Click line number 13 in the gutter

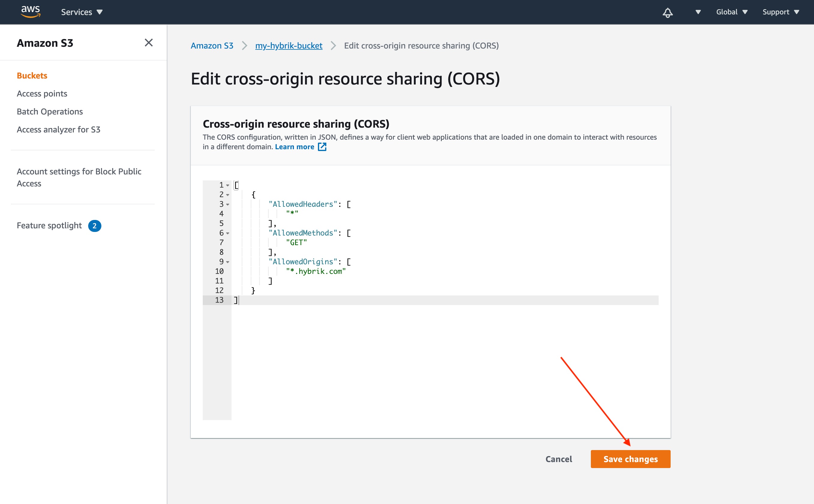pyautogui.click(x=219, y=300)
